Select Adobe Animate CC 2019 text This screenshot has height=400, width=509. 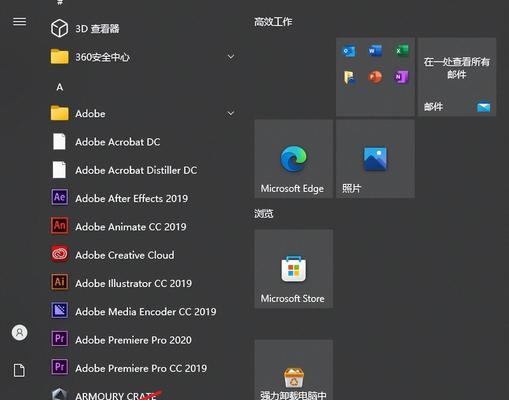point(131,227)
